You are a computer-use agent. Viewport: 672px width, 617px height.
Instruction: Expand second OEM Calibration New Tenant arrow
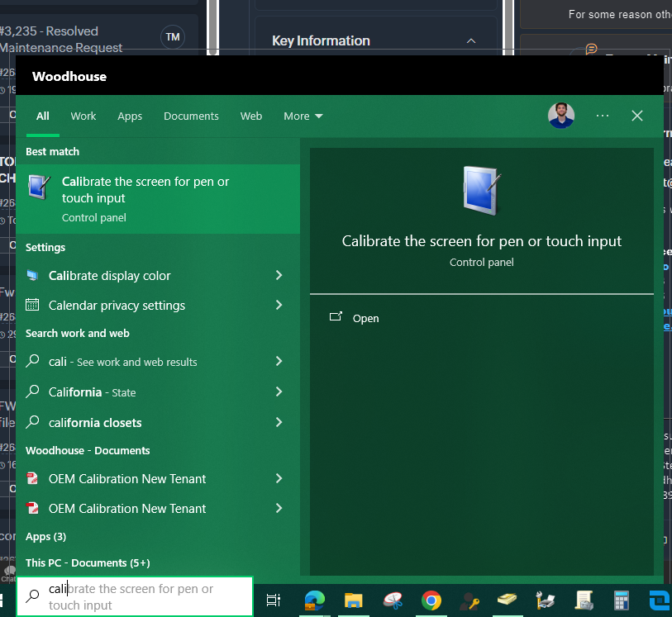[x=279, y=508]
